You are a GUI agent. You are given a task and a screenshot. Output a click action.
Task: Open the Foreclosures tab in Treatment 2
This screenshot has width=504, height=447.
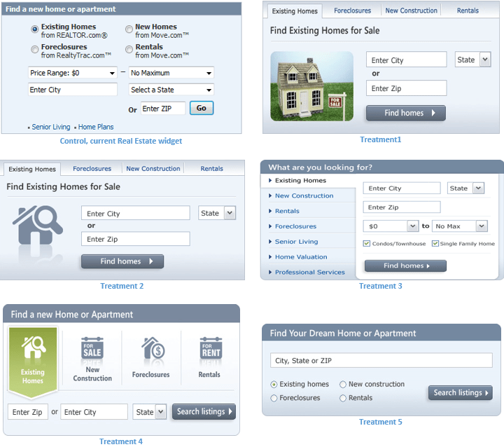92,169
